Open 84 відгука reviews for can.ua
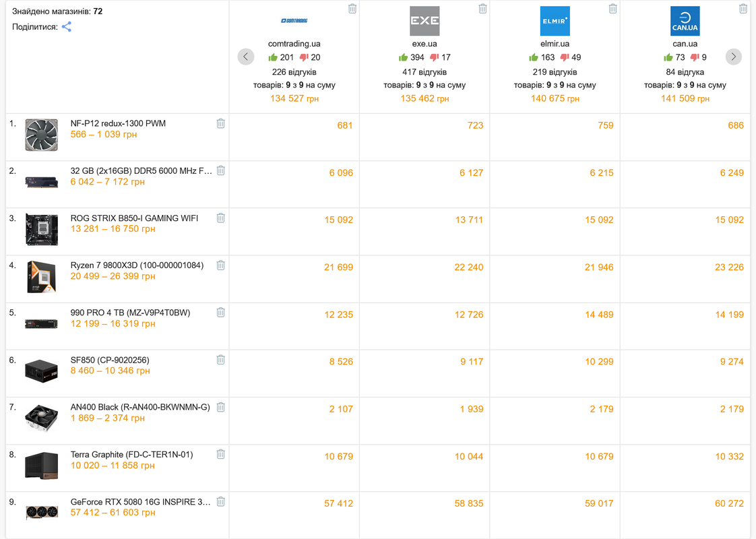756x539 pixels. coord(685,72)
